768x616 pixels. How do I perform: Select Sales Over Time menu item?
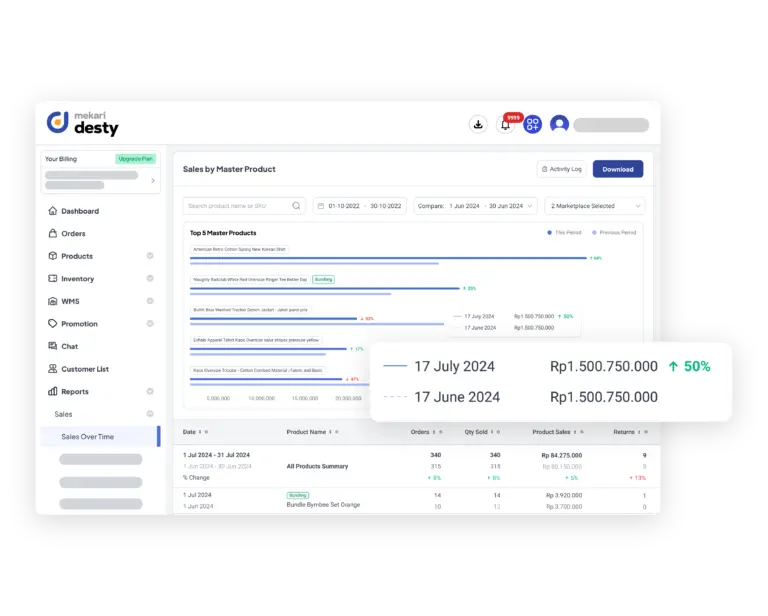tap(88, 437)
